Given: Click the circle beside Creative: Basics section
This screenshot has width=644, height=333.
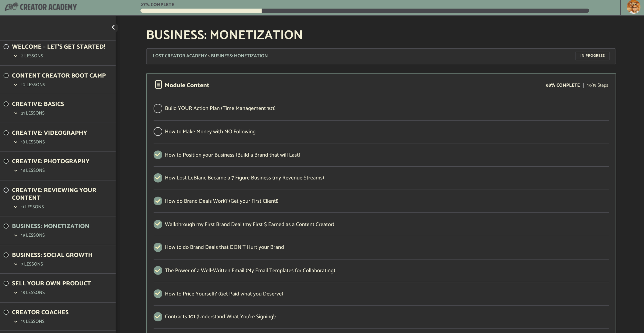Looking at the screenshot, I should [6, 104].
